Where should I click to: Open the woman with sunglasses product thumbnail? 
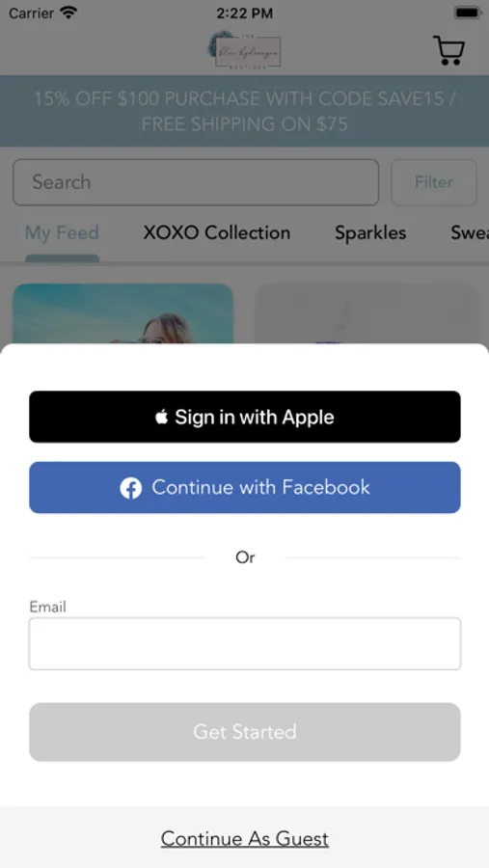[122, 313]
